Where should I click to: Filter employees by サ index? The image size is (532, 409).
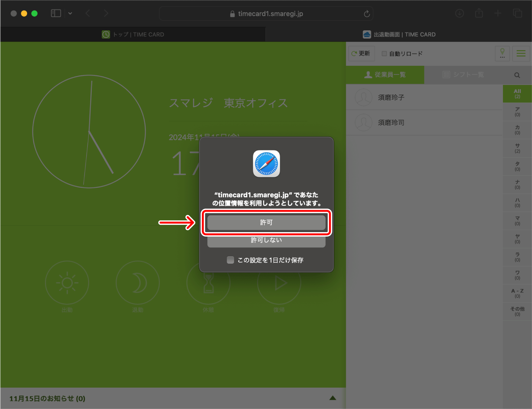pyautogui.click(x=517, y=148)
